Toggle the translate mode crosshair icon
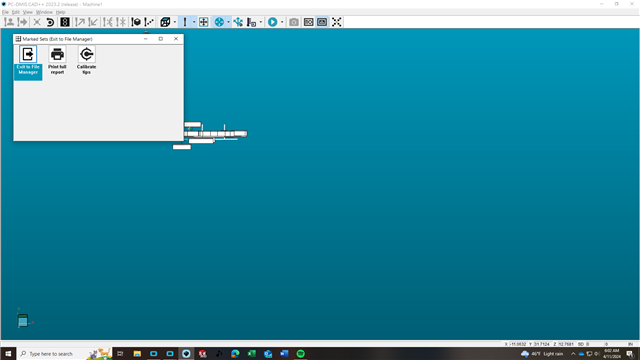640x360 pixels. [x=203, y=22]
